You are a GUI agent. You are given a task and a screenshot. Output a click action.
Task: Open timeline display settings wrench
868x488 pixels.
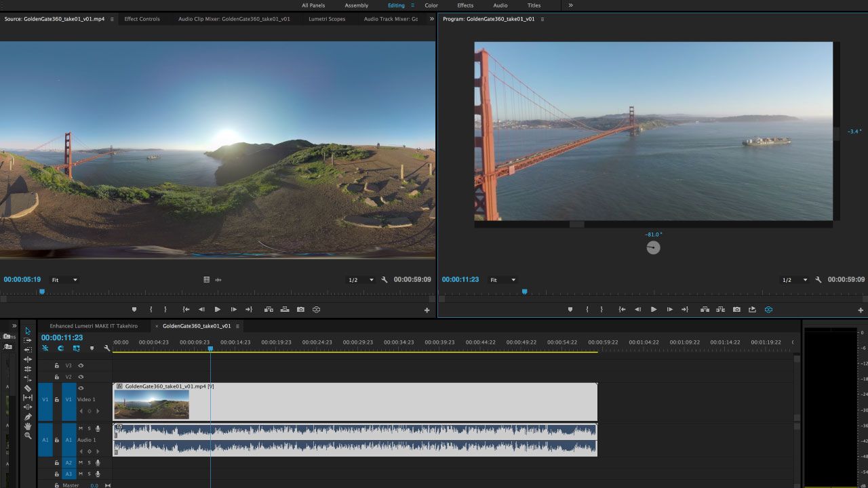coord(106,348)
